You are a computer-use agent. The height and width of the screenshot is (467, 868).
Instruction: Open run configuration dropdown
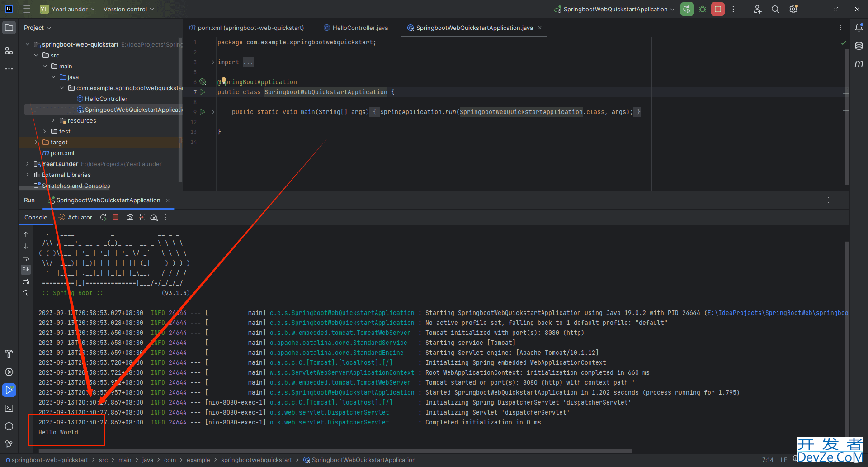coord(614,9)
